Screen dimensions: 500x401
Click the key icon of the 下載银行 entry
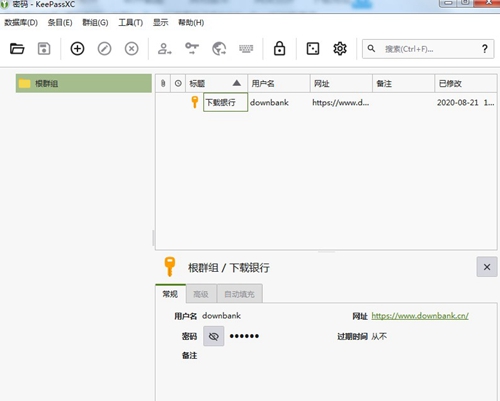pyautogui.click(x=195, y=102)
